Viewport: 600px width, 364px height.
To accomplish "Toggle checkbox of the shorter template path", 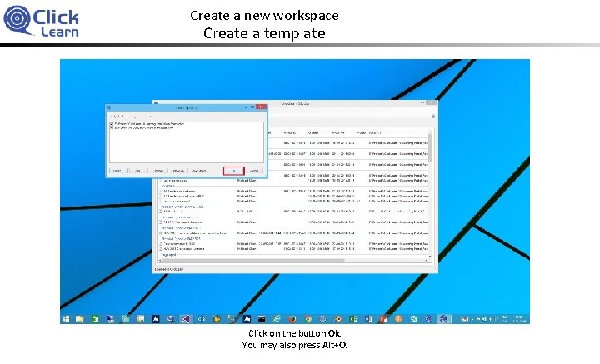I will point(112,128).
